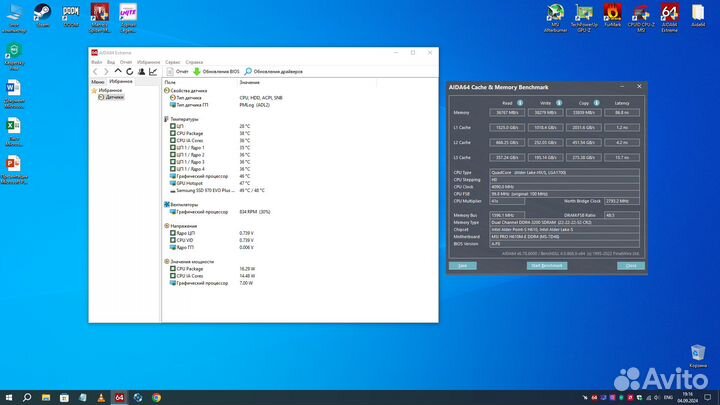The image size is (720, 405).
Task: Click the Back arrow in AIDA64 toolbar
Action: pos(96,71)
